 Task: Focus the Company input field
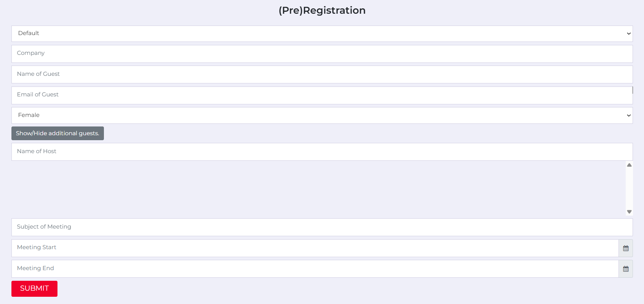point(322,54)
